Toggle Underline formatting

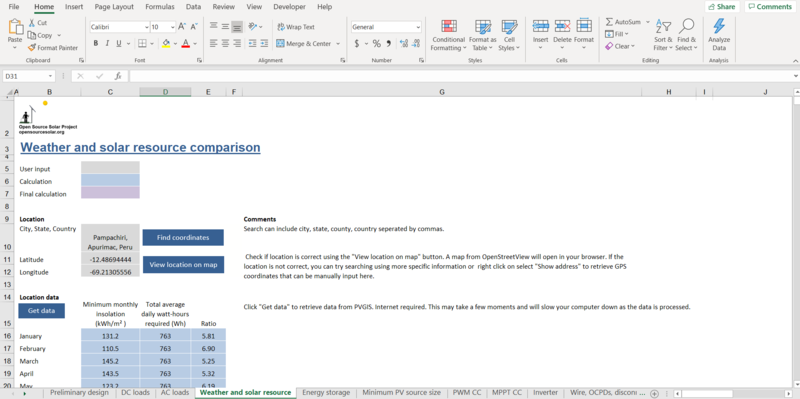point(119,43)
